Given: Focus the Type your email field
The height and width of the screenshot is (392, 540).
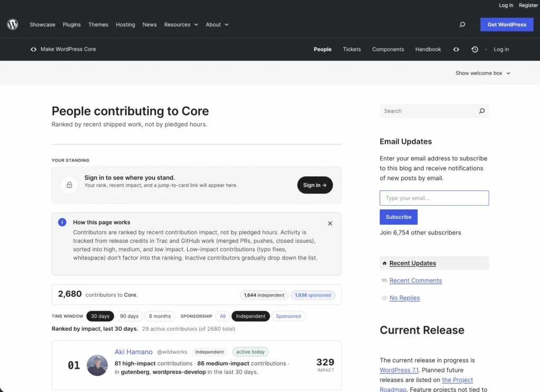Looking at the screenshot, I should click(x=435, y=198).
